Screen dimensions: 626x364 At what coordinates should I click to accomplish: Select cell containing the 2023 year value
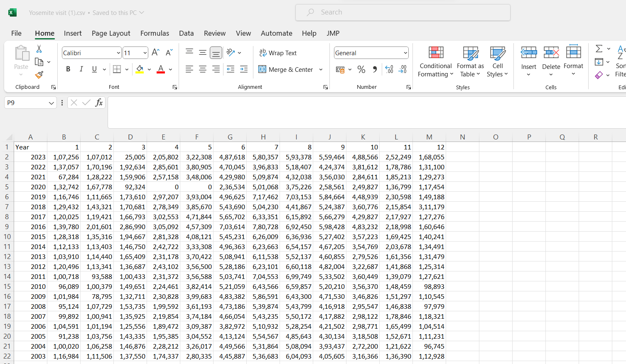30,157
